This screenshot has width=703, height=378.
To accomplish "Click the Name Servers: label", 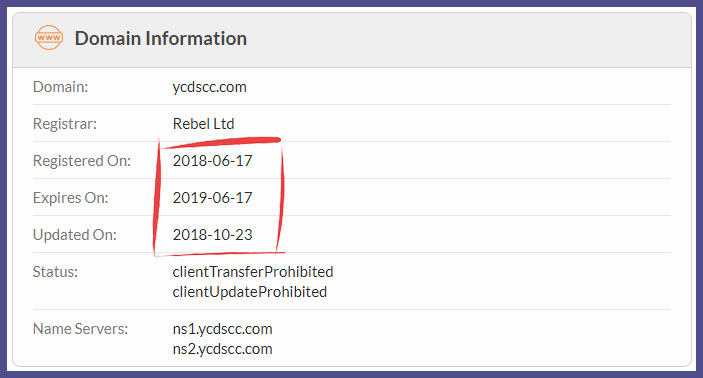I will point(80,329).
